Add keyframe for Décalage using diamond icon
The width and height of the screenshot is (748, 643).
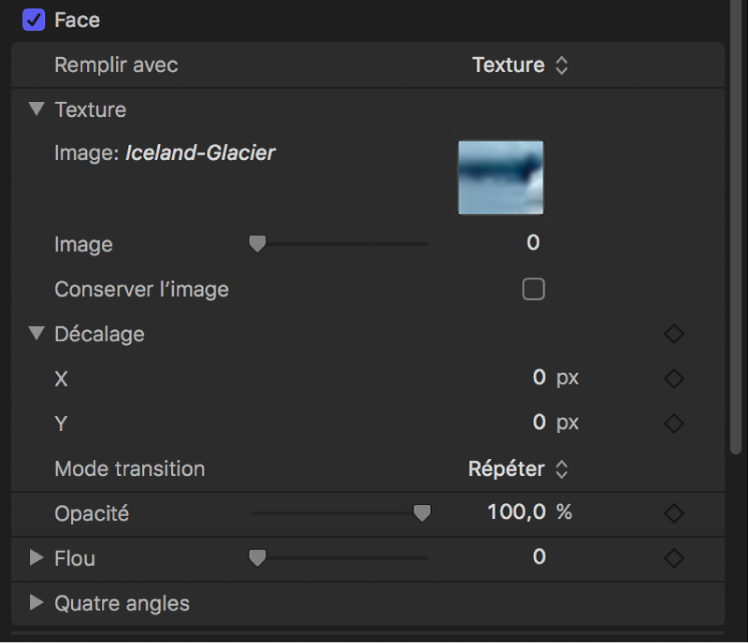(674, 334)
